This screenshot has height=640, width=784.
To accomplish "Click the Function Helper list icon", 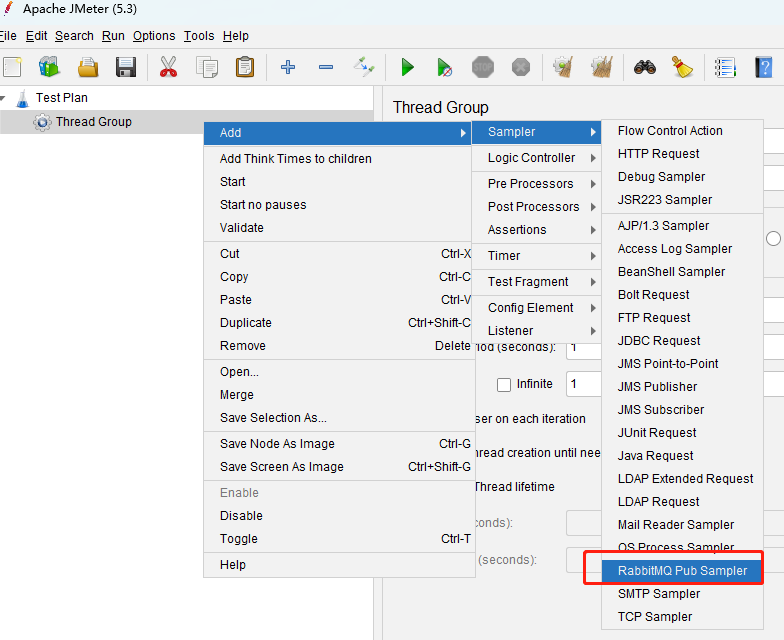I will click(x=725, y=67).
